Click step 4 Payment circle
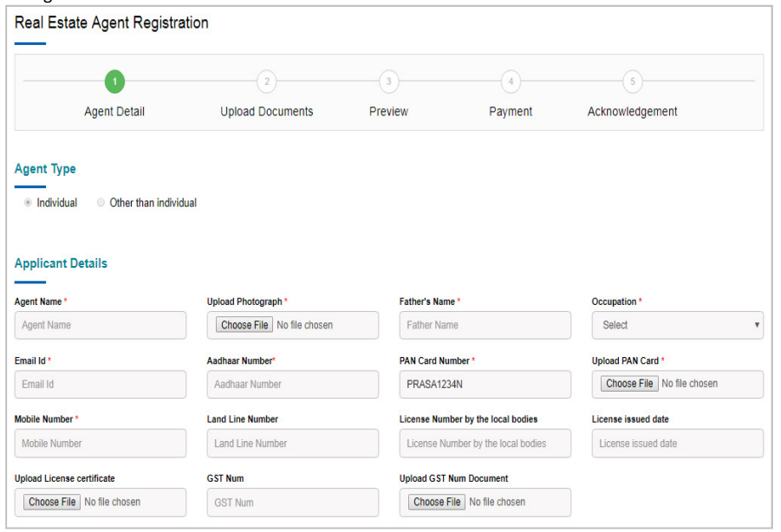 (511, 82)
